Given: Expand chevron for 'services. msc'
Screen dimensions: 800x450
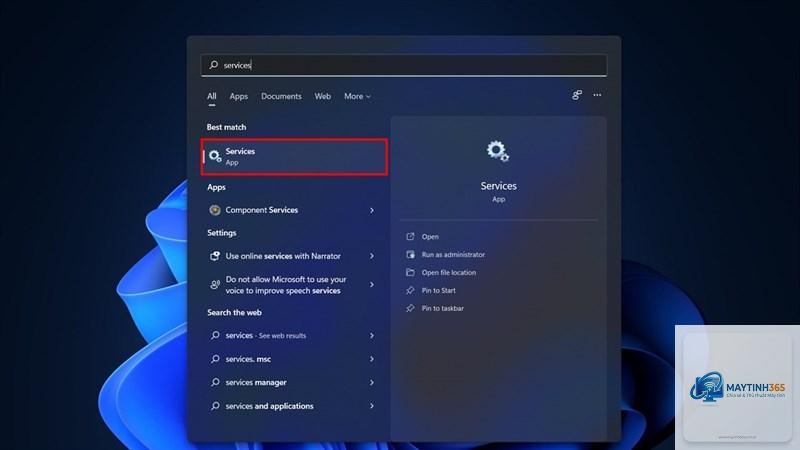Looking at the screenshot, I should pos(372,359).
